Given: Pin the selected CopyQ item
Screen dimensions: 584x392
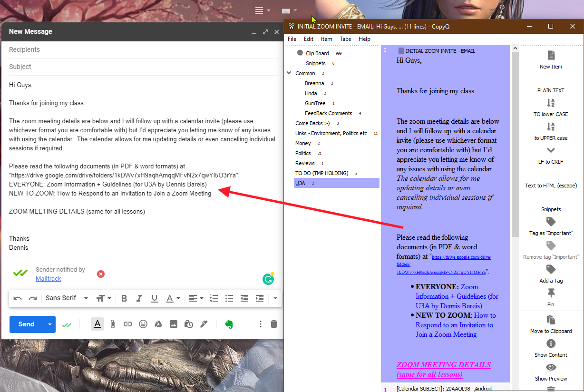Looking at the screenshot, I should (x=551, y=298).
